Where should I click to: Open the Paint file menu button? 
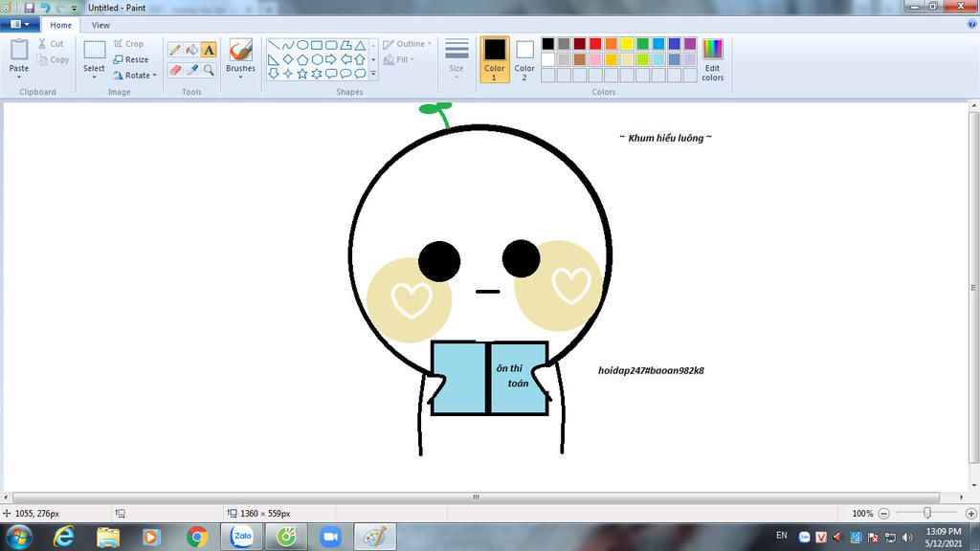20,24
